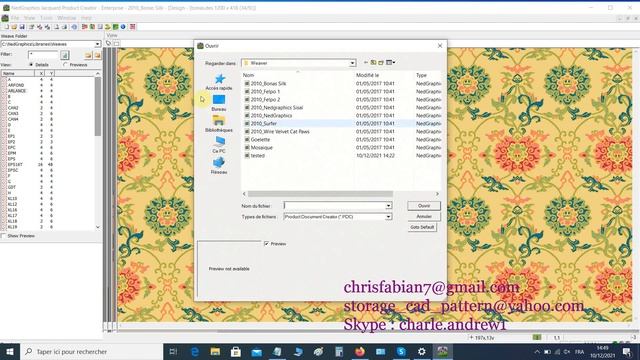Go to Accès rapide in Ouvrir dialog

click(219, 82)
